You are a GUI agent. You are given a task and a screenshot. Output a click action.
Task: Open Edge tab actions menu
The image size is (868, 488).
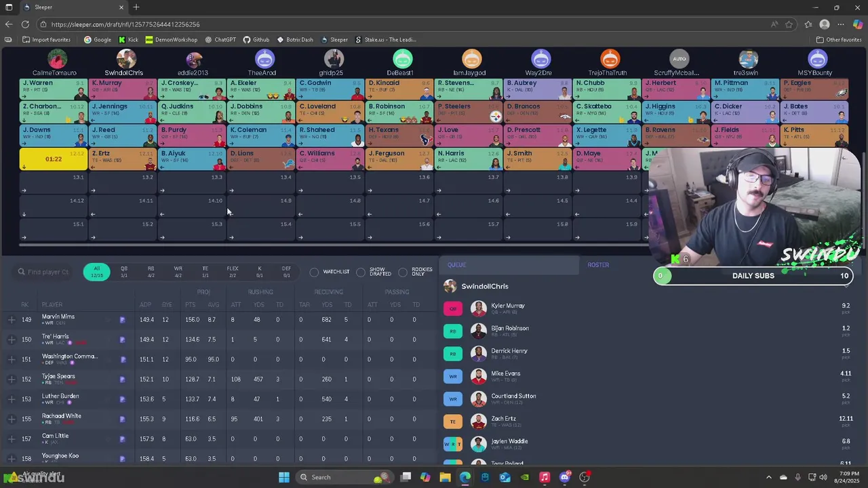pyautogui.click(x=9, y=7)
